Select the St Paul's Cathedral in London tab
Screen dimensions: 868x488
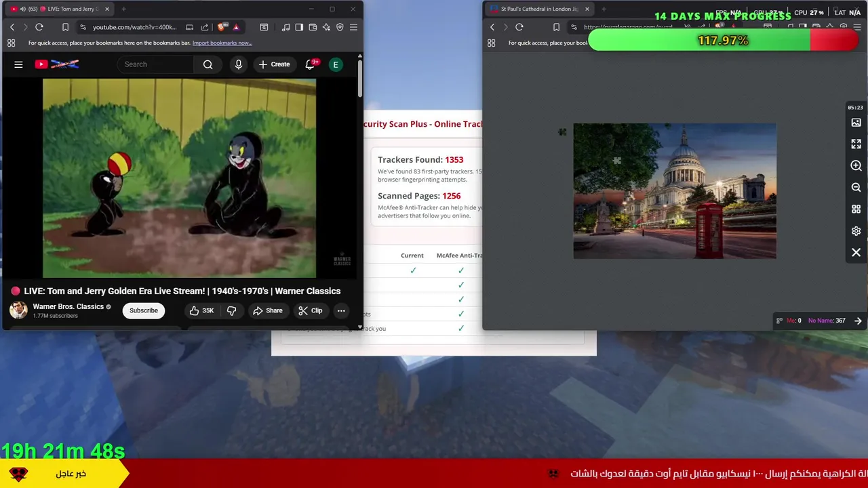(x=539, y=9)
